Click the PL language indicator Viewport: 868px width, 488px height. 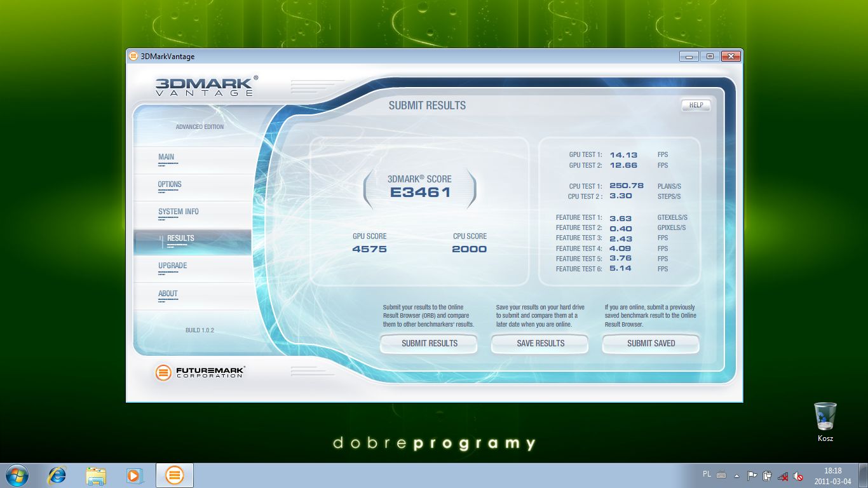point(707,474)
